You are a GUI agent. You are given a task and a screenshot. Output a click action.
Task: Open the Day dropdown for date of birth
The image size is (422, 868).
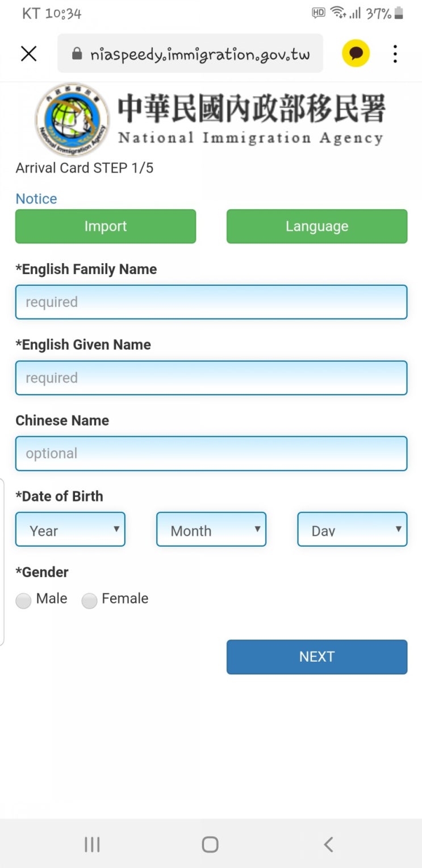coord(352,529)
